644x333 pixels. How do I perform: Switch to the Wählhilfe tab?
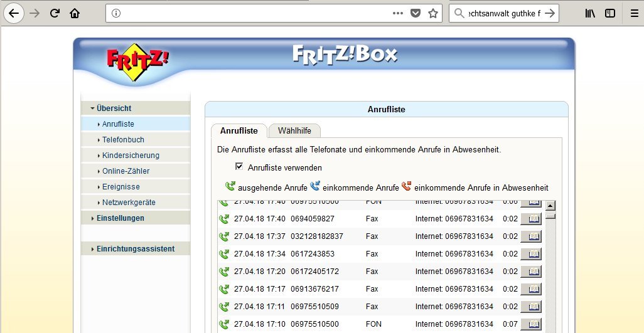(x=294, y=131)
